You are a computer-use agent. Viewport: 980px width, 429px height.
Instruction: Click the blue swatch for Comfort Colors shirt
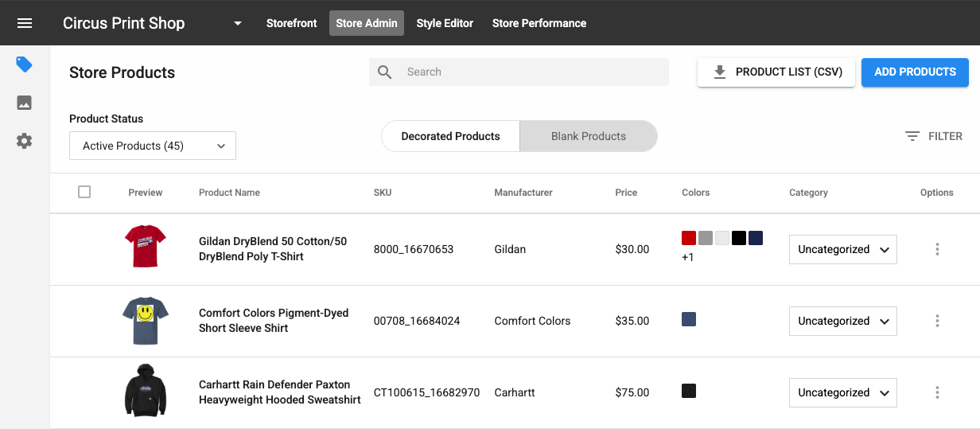[689, 319]
